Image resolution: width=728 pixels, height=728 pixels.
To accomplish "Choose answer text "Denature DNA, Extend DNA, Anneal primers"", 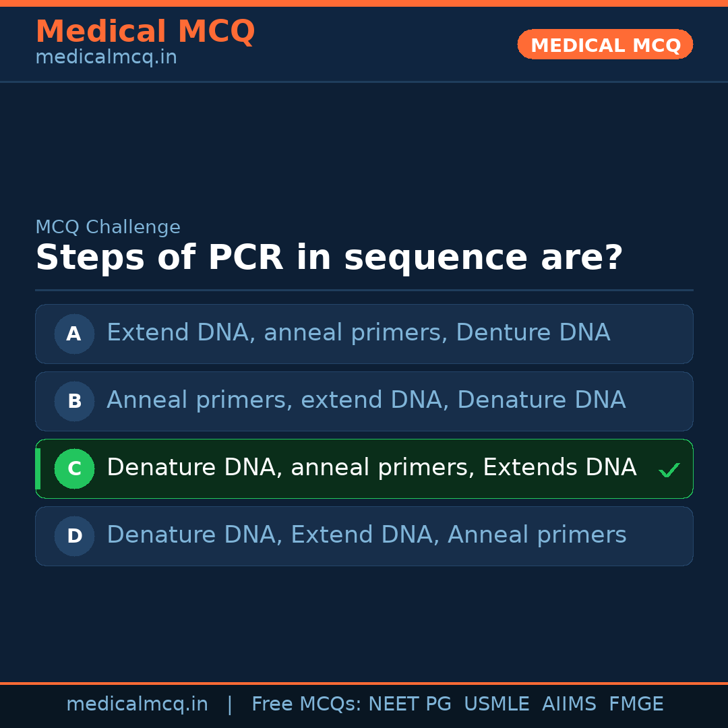I will [366, 535].
